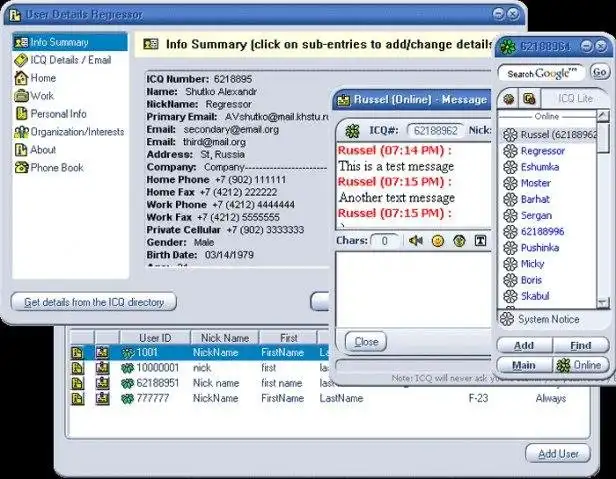Click inside the message typing area

pos(413,290)
